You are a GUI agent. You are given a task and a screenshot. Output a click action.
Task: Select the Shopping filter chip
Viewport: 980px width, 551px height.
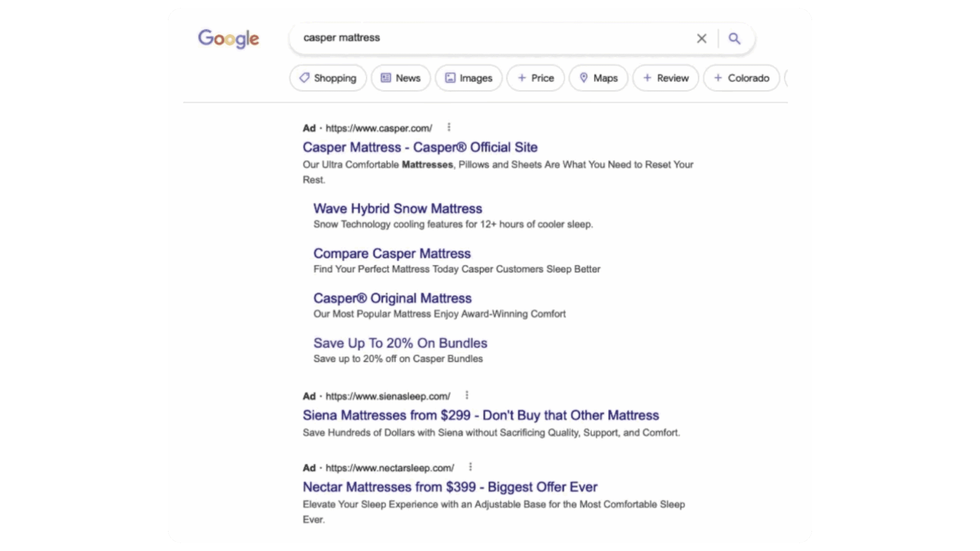pos(328,78)
